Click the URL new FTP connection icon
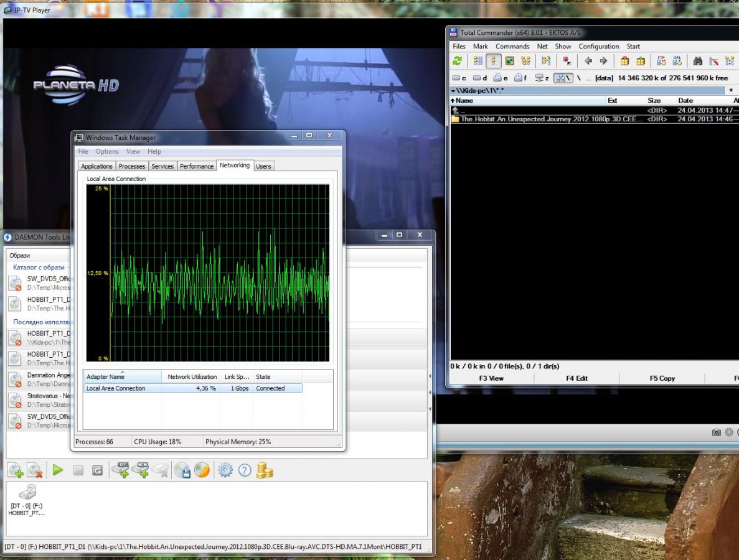 pyautogui.click(x=677, y=61)
